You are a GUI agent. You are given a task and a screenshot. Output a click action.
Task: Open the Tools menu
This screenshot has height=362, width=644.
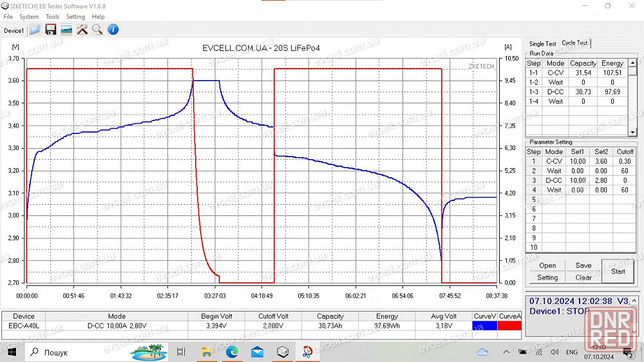click(52, 17)
